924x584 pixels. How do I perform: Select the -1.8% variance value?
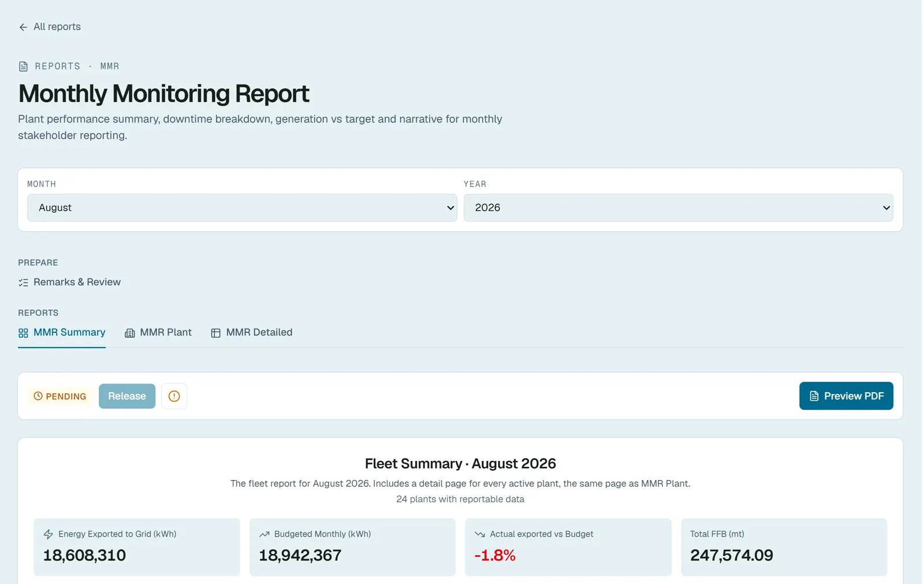495,556
